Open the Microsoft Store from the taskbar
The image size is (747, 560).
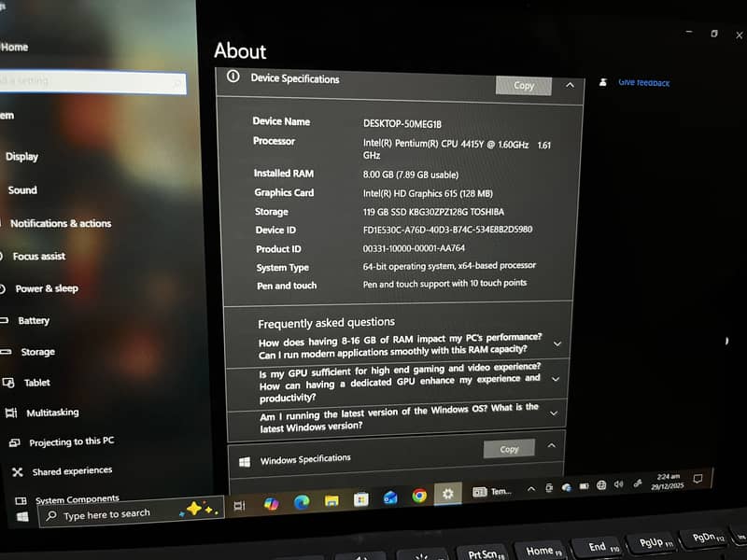pos(360,497)
